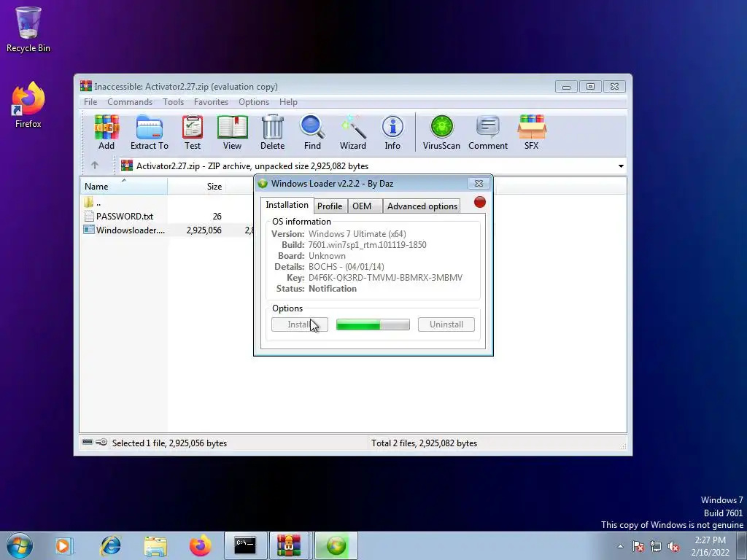Click 'Total 2 files' status bar text
747x560 pixels.
tap(424, 443)
